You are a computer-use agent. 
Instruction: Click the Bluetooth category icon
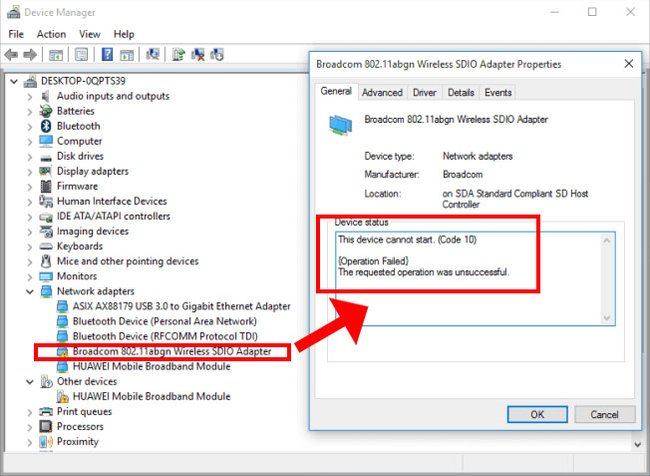46,126
